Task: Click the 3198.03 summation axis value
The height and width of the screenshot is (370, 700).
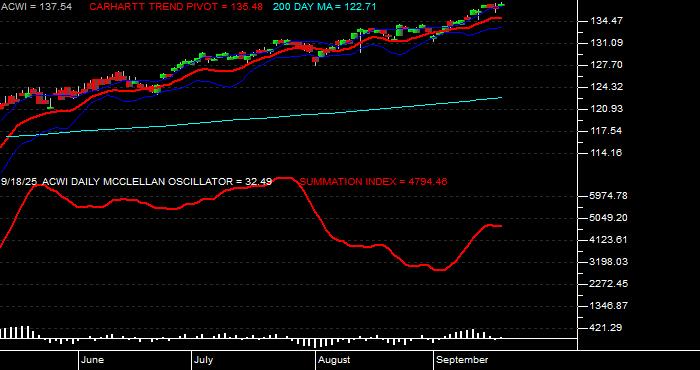Action: pyautogui.click(x=609, y=262)
